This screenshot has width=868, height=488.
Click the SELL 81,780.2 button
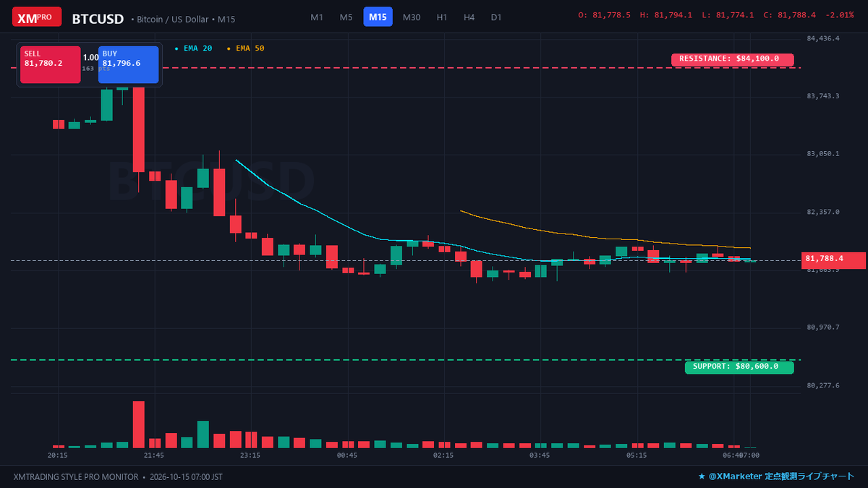(x=51, y=65)
